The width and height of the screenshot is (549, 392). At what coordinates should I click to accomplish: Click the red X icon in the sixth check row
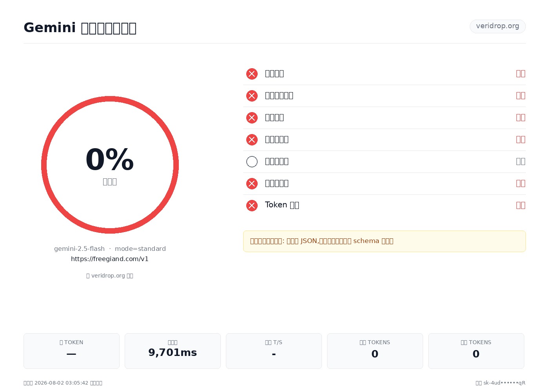coord(252,183)
